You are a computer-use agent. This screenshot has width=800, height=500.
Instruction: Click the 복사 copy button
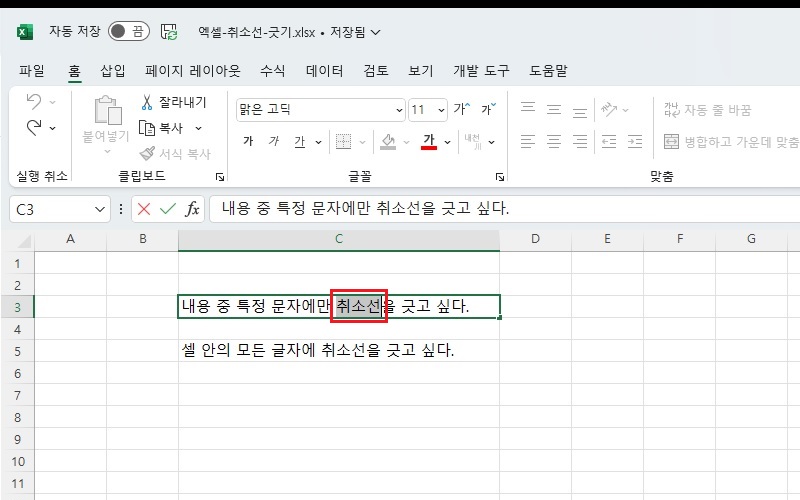point(161,128)
